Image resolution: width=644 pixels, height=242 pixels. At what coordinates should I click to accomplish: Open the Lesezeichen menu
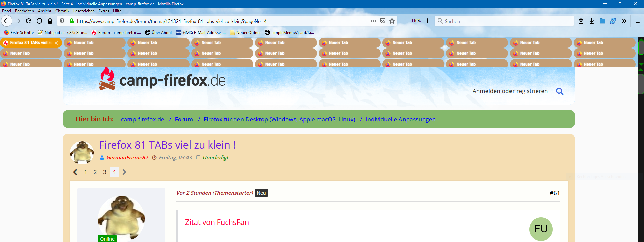84,11
